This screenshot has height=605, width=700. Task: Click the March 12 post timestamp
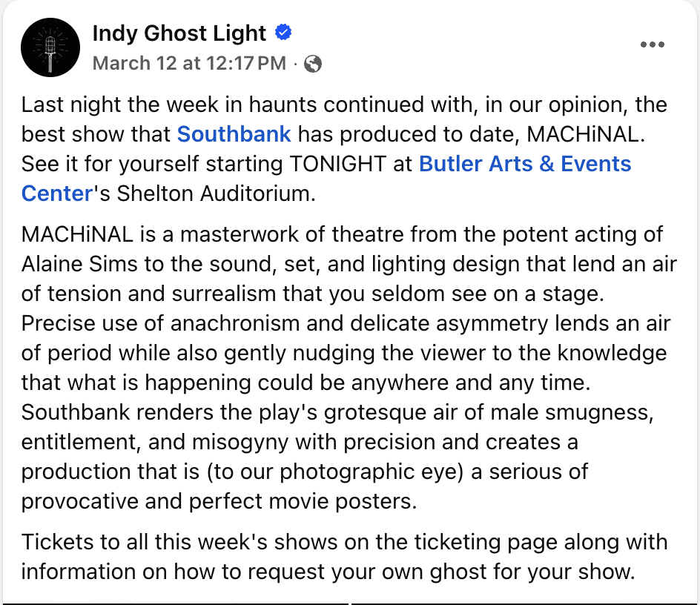click(188, 64)
